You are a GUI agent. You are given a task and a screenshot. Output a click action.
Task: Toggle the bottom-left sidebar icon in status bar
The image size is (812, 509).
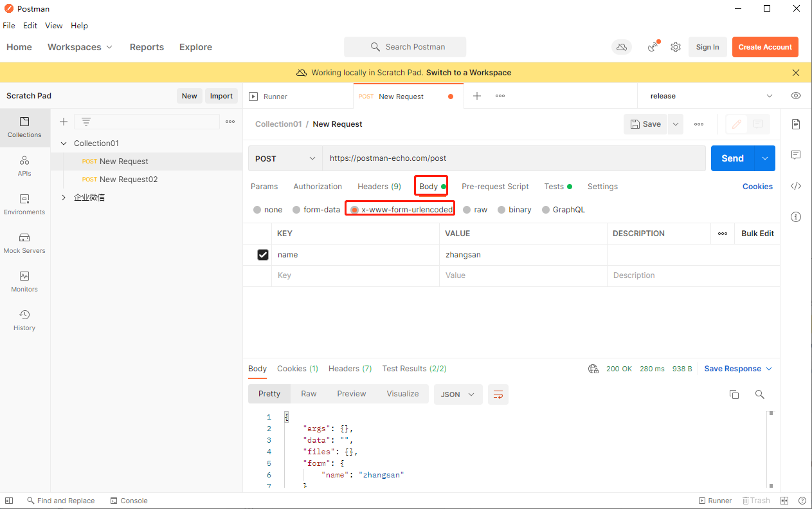point(9,501)
